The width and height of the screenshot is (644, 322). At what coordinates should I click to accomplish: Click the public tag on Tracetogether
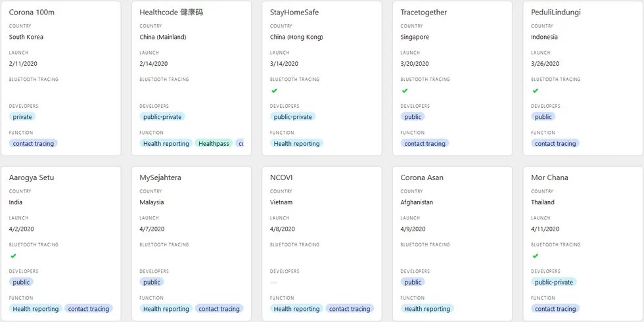(413, 117)
